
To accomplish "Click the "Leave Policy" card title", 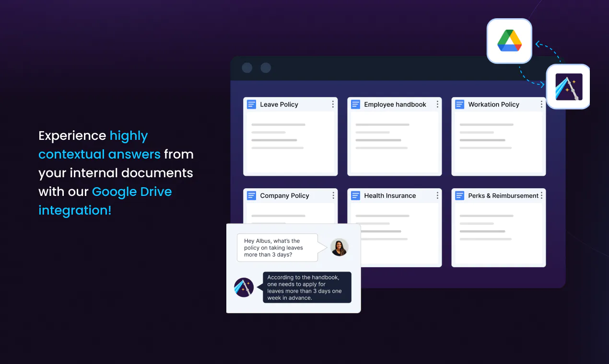I will click(x=279, y=104).
